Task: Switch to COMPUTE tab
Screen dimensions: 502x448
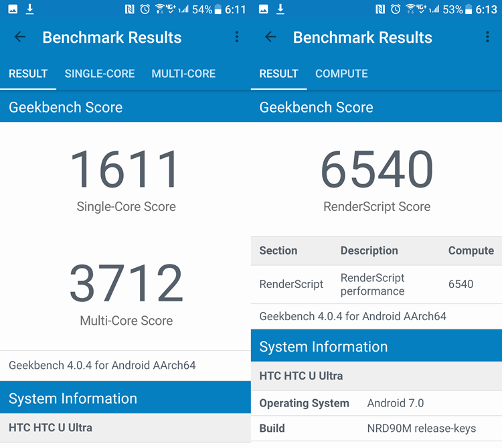Action: coord(341,74)
